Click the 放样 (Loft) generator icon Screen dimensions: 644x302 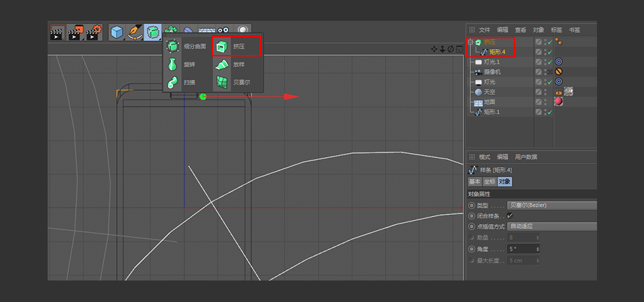[221, 65]
